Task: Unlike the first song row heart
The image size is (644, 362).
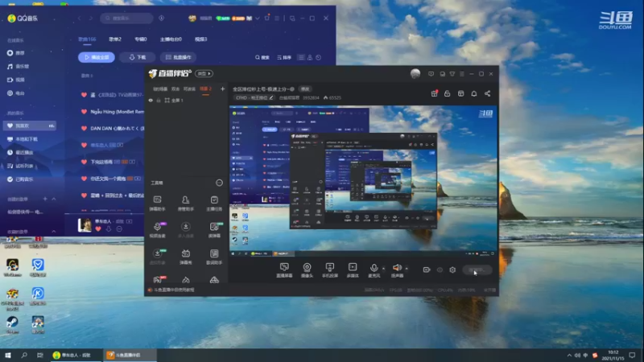Action: [84, 95]
